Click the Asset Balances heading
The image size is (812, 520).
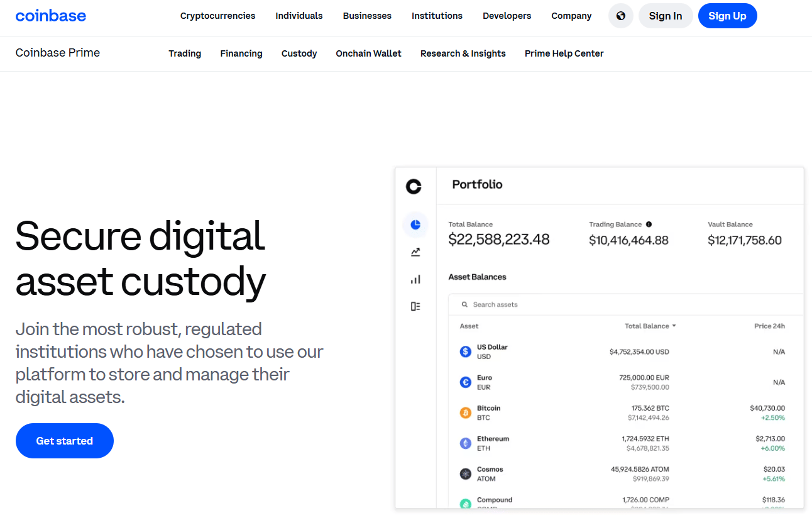click(x=477, y=277)
